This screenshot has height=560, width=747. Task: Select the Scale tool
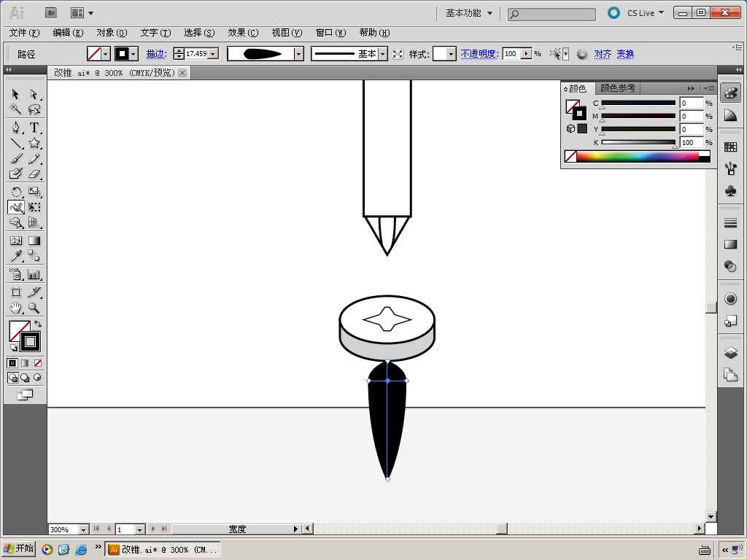pyautogui.click(x=34, y=192)
